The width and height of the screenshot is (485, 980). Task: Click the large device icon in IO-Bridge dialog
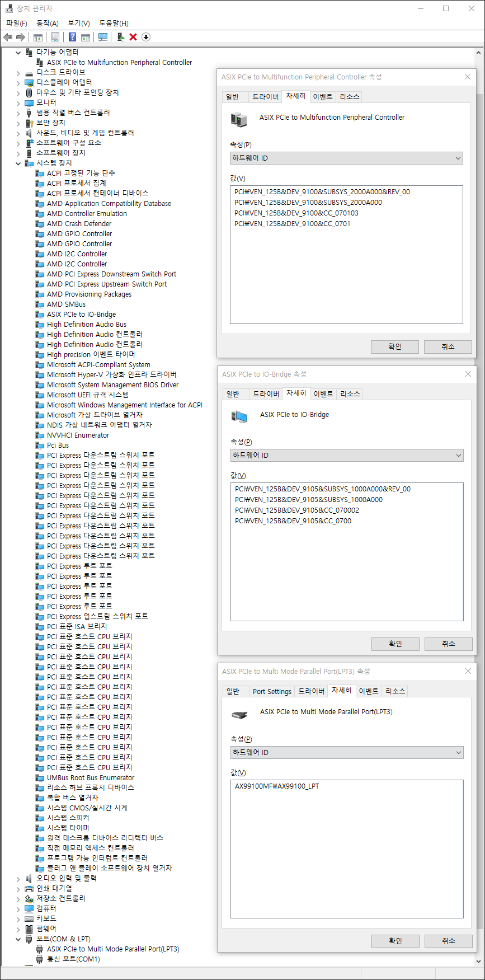(x=239, y=416)
